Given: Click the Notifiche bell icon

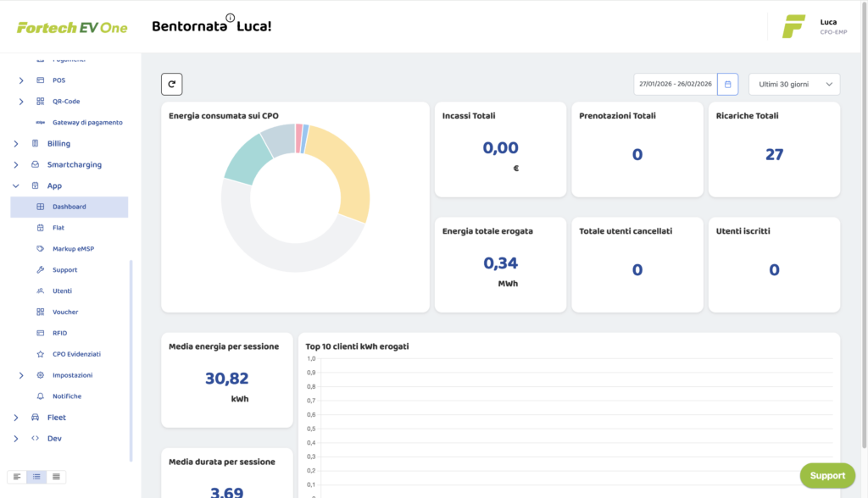Looking at the screenshot, I should point(41,396).
